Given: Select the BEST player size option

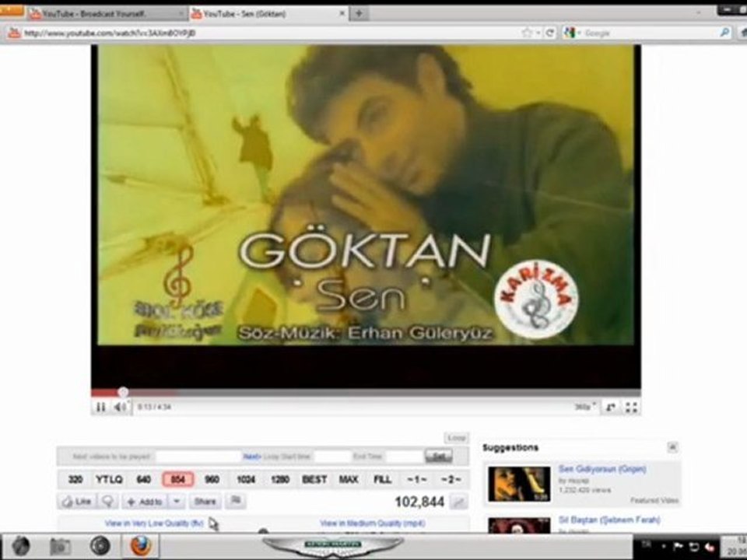Looking at the screenshot, I should pos(314,480).
